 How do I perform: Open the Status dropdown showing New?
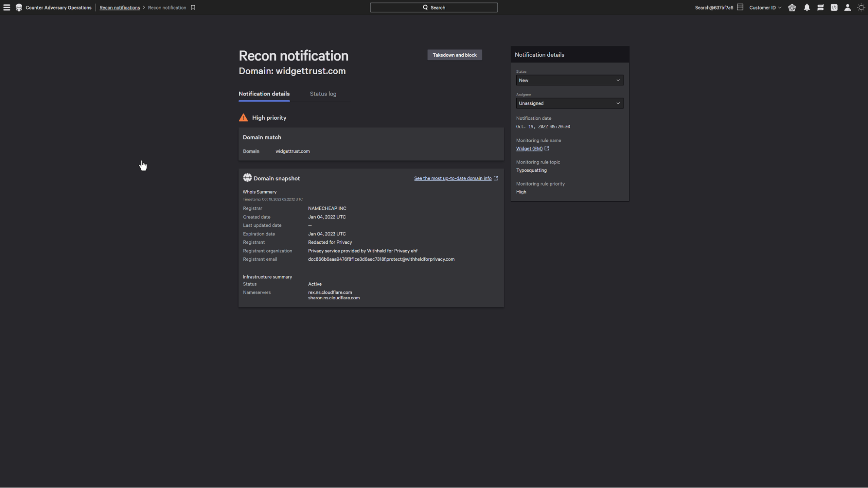tap(569, 80)
